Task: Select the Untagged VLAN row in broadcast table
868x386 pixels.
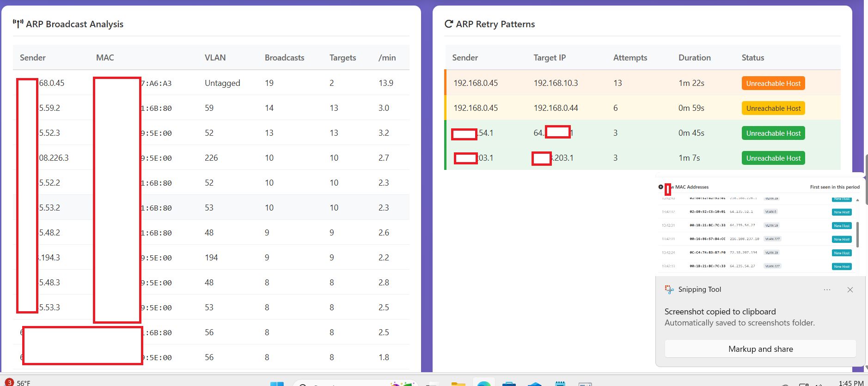Action: tap(222, 83)
